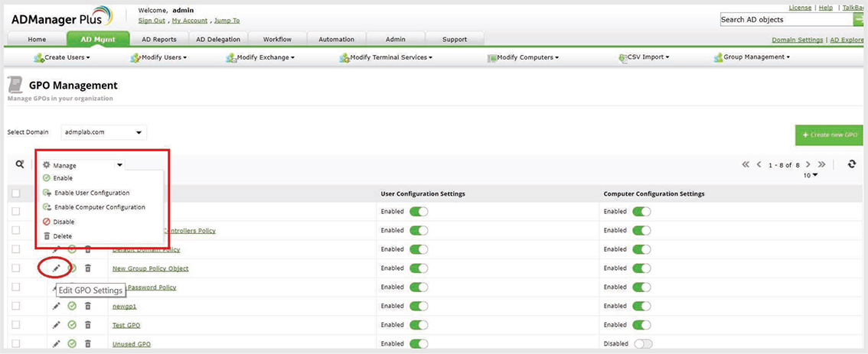Click the enable check icon for Unused GPO
This screenshot has height=354, width=868.
point(72,343)
